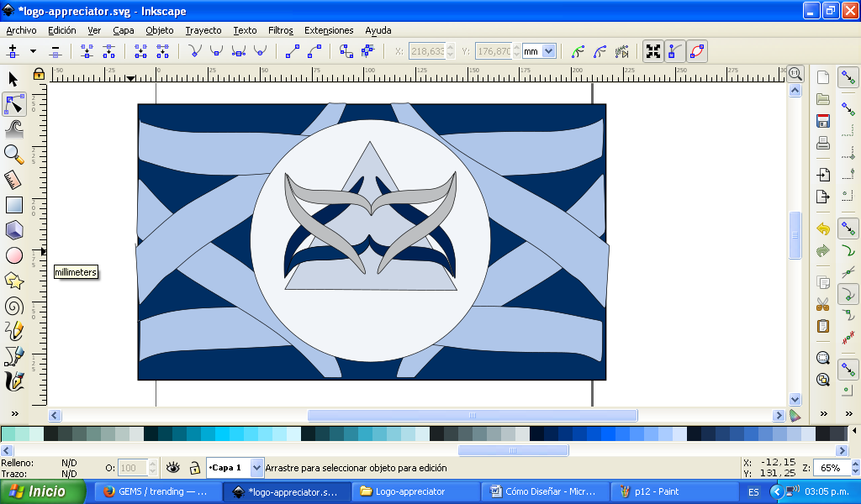861x504 pixels.
Task: Join selected nodes
Action: pyautogui.click(x=87, y=51)
